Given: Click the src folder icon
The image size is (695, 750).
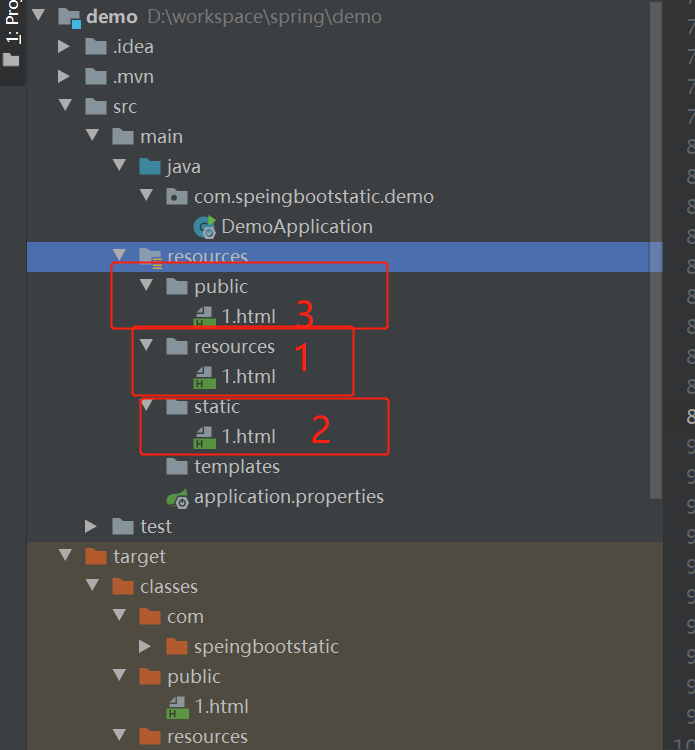Looking at the screenshot, I should coord(96,107).
